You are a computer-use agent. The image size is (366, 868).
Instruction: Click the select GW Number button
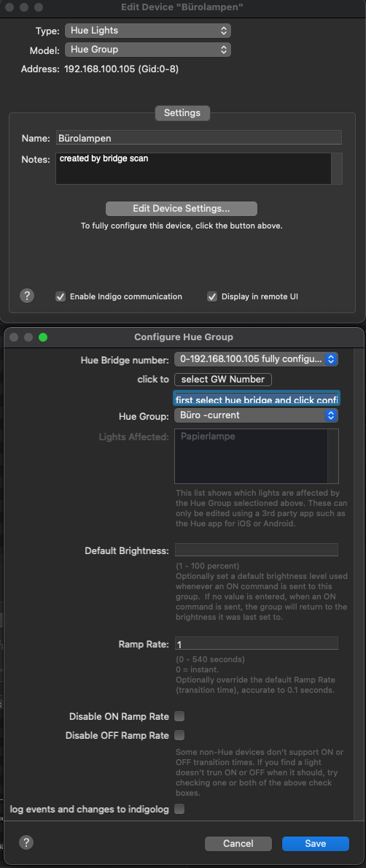[x=223, y=379]
